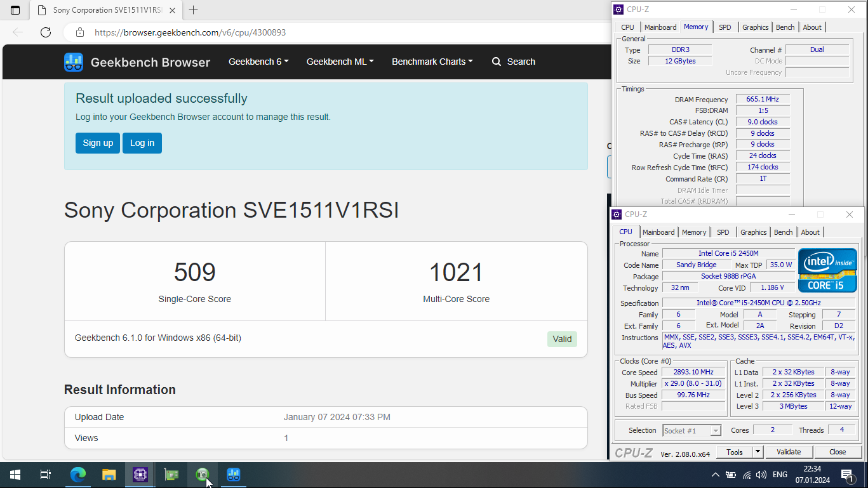Open Task View from the taskbar
Screen dimensions: 868x488
coord(46,475)
